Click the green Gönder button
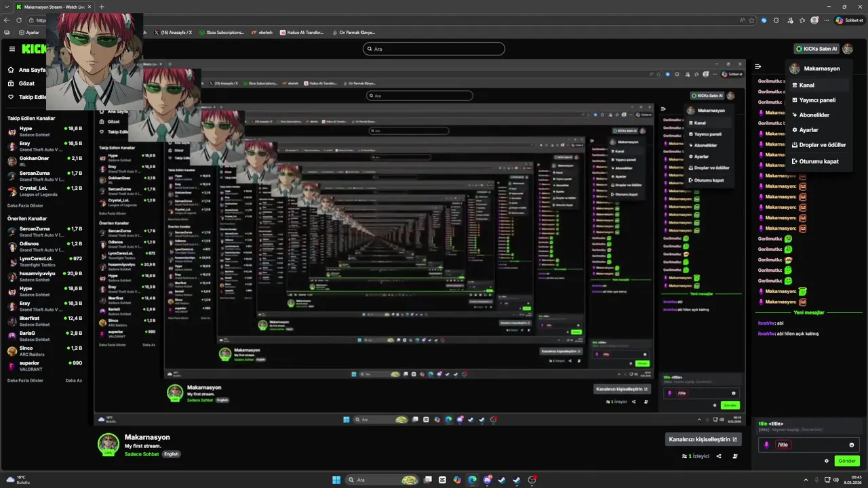The image size is (868, 488). [847, 461]
